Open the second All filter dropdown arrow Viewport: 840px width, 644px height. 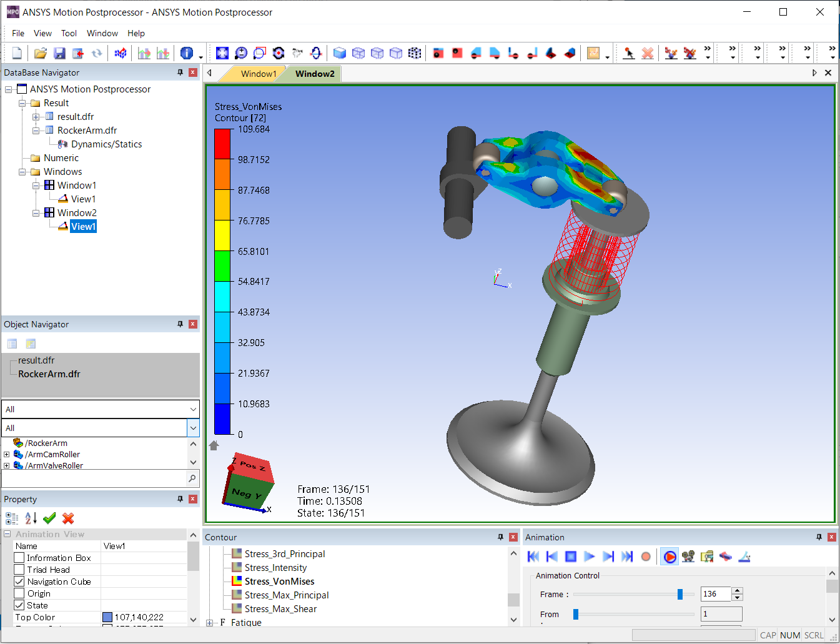pyautogui.click(x=193, y=428)
